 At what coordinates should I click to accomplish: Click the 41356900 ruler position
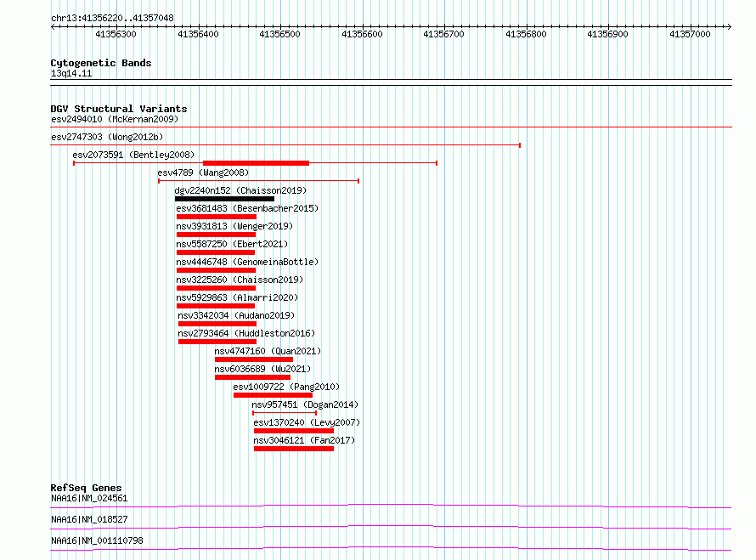607,34
